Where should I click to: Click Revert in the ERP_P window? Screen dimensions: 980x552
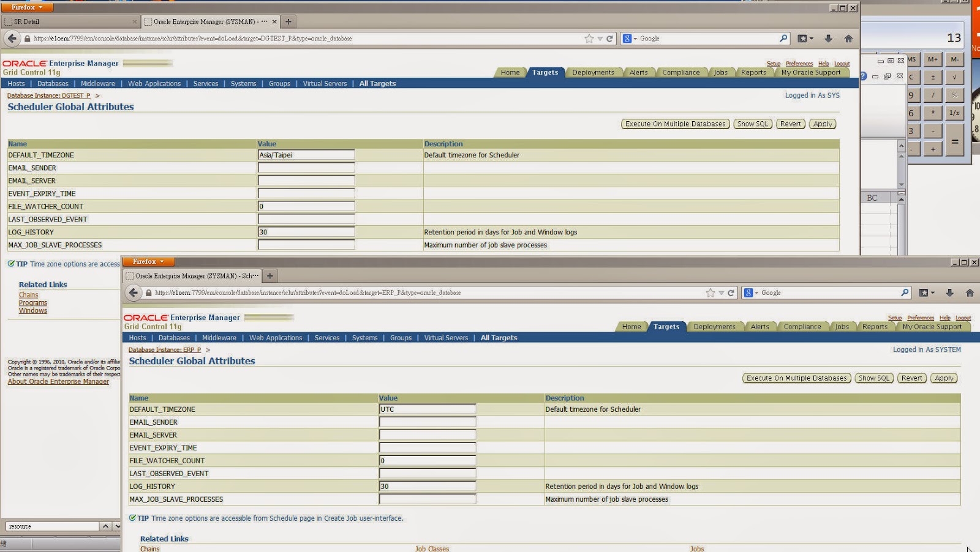coord(911,378)
